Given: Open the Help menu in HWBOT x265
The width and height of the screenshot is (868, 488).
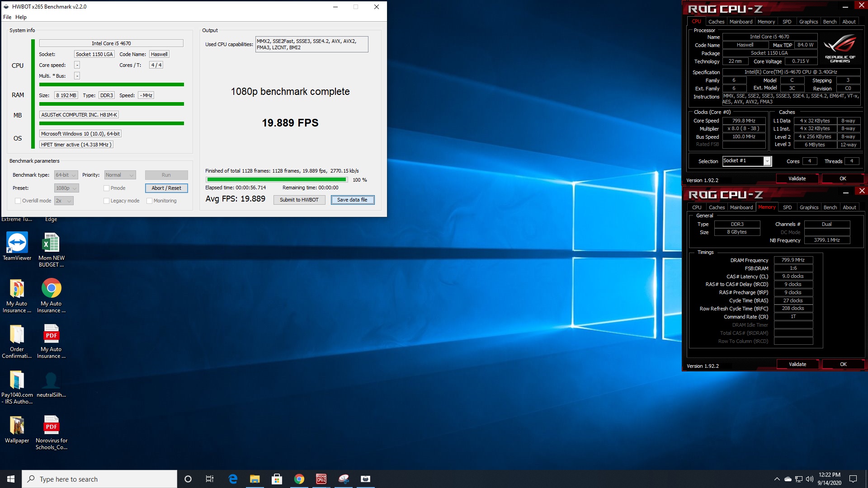Looking at the screenshot, I should point(21,17).
